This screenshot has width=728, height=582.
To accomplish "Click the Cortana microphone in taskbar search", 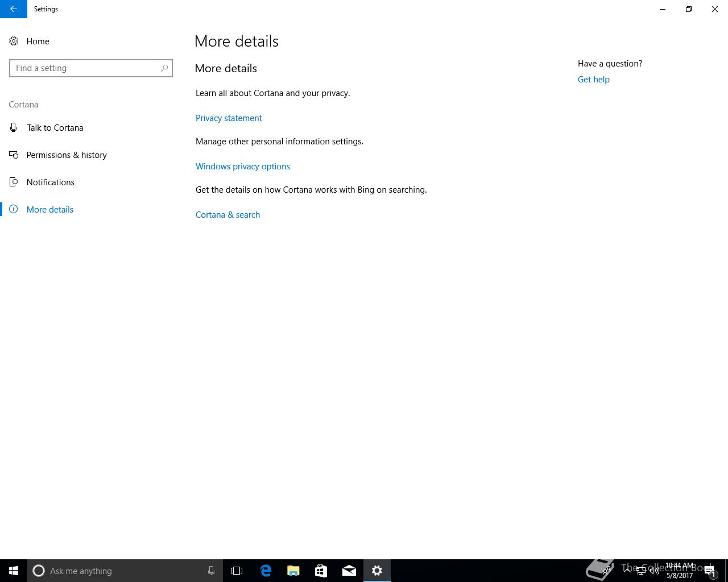I will pos(211,571).
